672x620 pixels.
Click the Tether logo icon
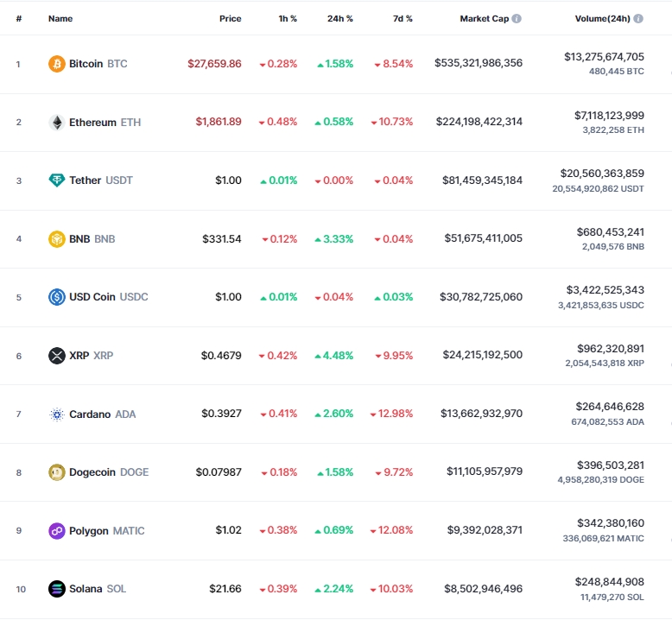coord(56,180)
